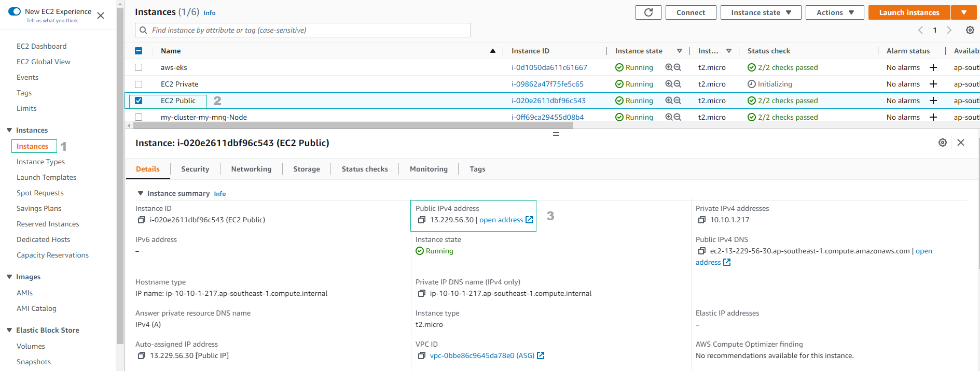980x371 pixels.
Task: Open instance i-09862a47f75fe5c65 link
Action: (547, 84)
